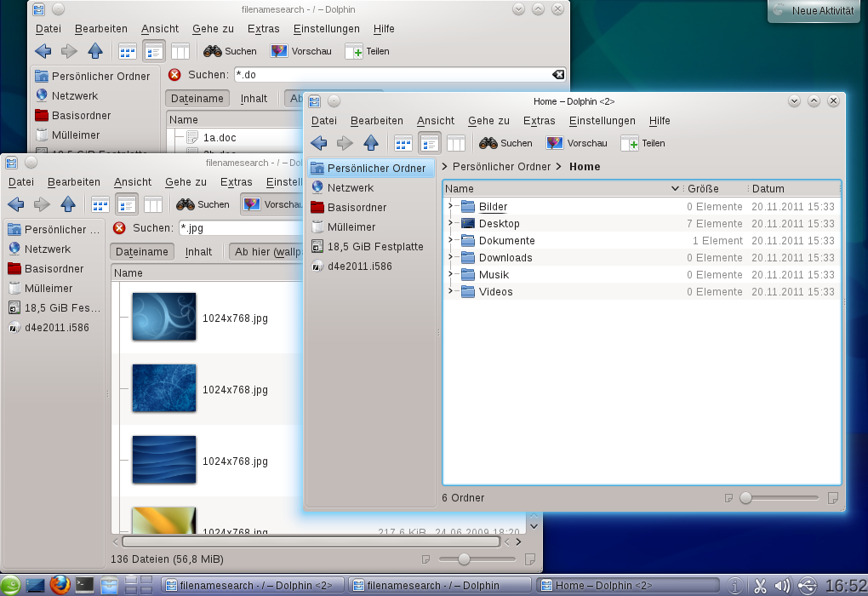Click the volume speaker tray icon
Viewport: 868px width, 596px height.
click(x=782, y=586)
